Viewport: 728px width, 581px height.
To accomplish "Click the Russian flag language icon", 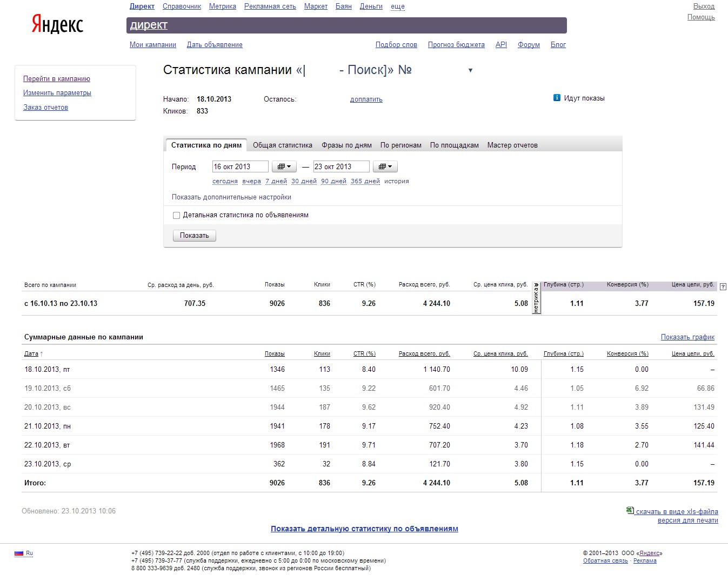I will 19,553.
